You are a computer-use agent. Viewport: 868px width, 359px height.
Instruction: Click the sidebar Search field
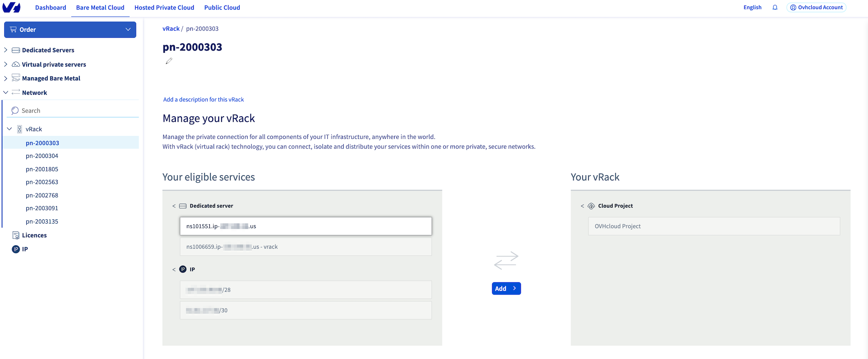[x=73, y=111]
